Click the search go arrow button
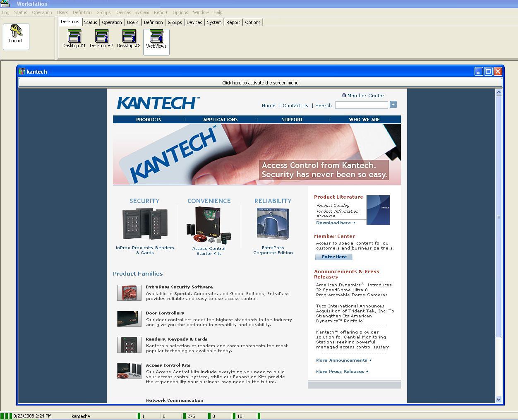Viewport: 518px width, 420px height. (x=393, y=105)
